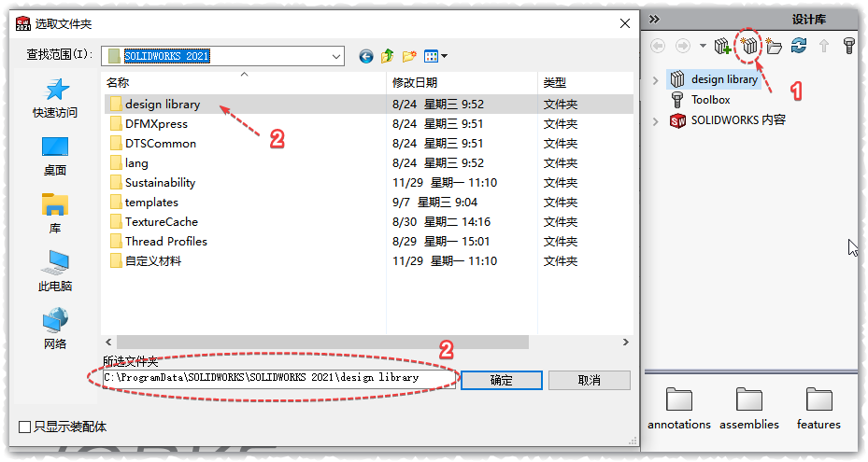
Task: Open the view menu dropdown in dialog
Action: pyautogui.click(x=435, y=56)
